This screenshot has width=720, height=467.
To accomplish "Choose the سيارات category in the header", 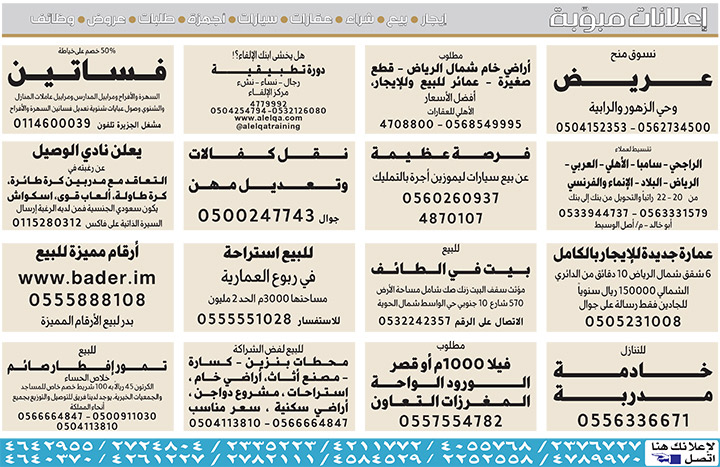I will point(258,19).
